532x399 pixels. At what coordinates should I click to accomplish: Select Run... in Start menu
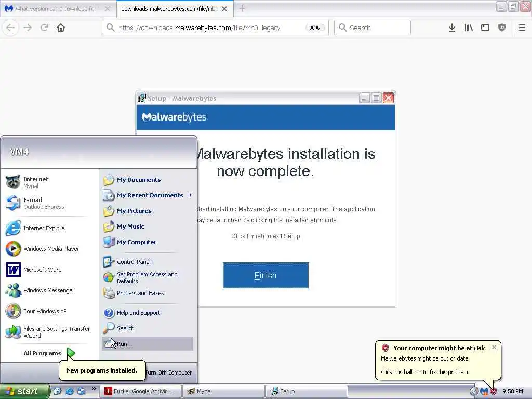(x=148, y=344)
